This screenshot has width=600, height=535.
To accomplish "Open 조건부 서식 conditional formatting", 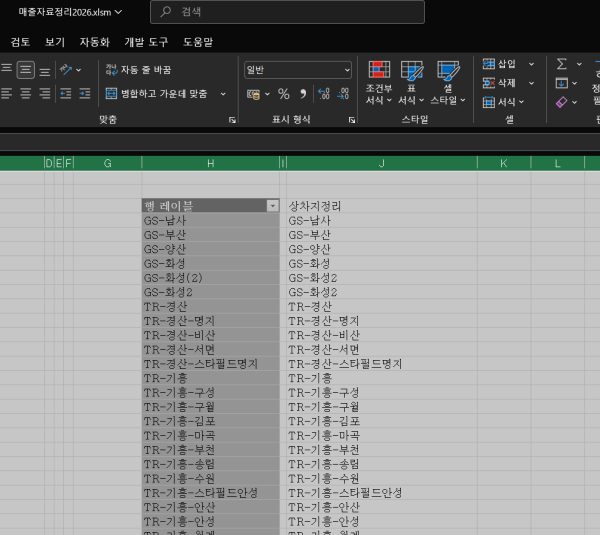I will click(x=379, y=83).
